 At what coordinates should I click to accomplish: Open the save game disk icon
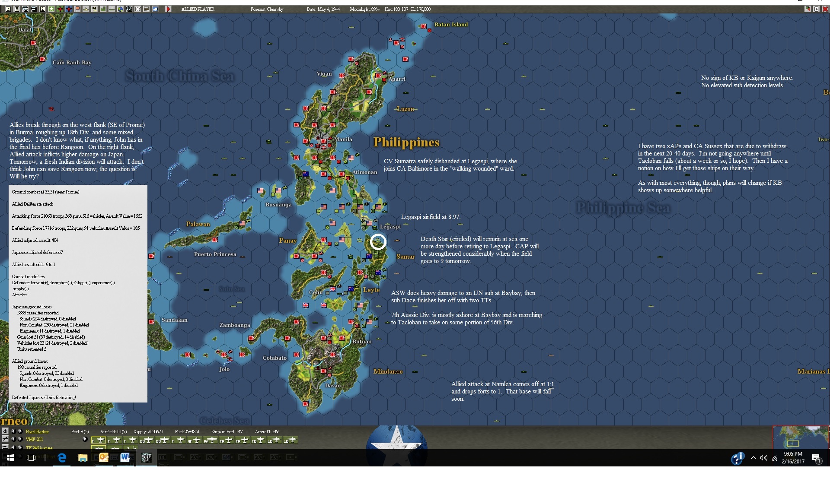click(x=8, y=9)
